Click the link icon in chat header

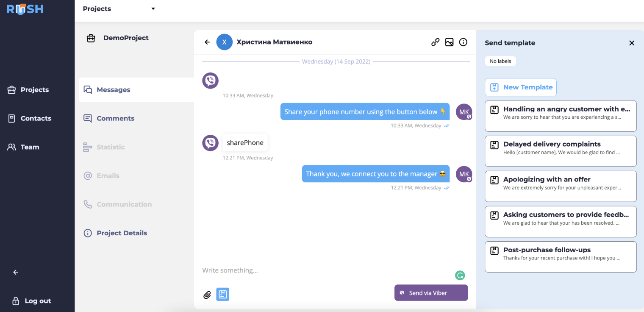pos(435,42)
